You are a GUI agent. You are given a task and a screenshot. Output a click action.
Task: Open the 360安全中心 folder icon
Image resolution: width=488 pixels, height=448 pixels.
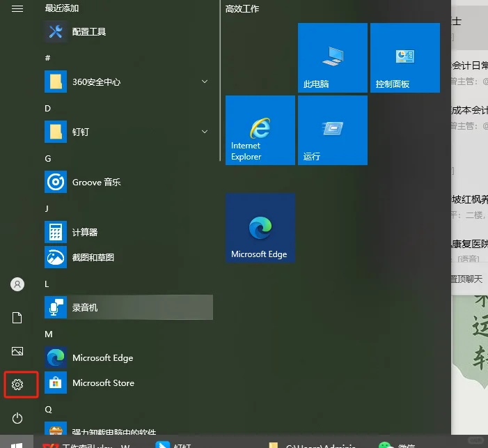(x=56, y=82)
